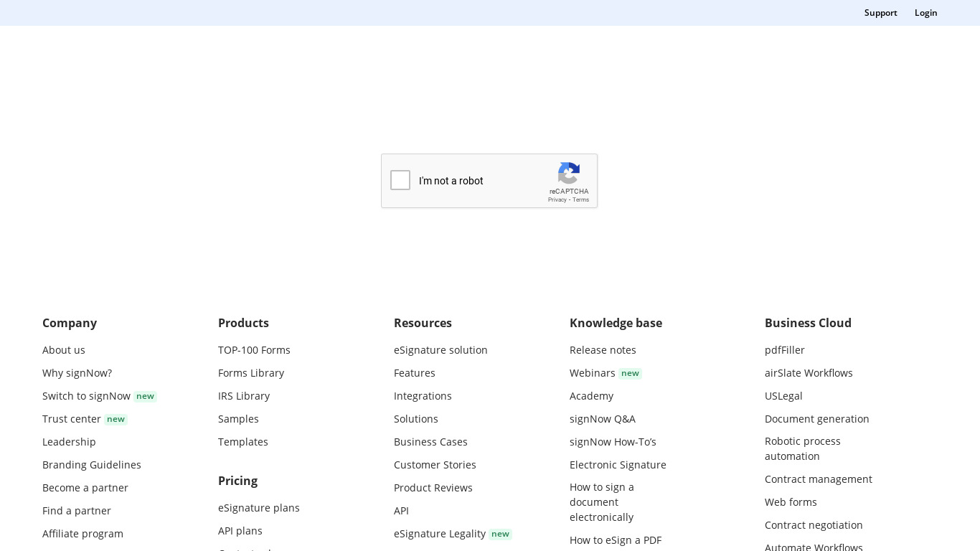Open the About us link
Screen dimensions: 980x551
coord(64,350)
